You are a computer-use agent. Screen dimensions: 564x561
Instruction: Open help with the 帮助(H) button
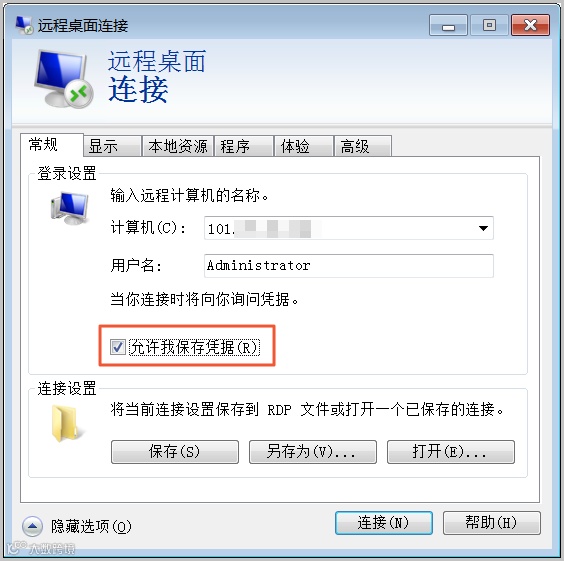point(492,523)
